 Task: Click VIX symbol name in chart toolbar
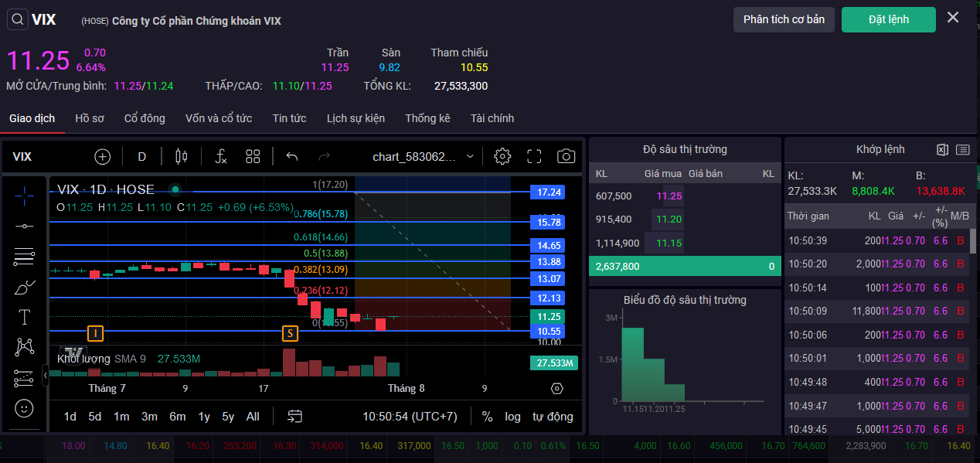(x=22, y=157)
